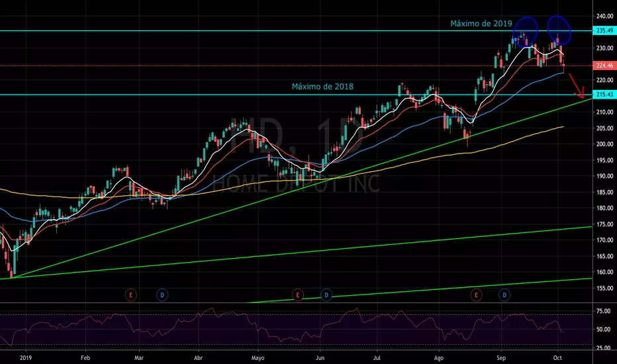Screen dimensions: 617x364
Task: Select the 215.43 price label
Action: coord(604,95)
